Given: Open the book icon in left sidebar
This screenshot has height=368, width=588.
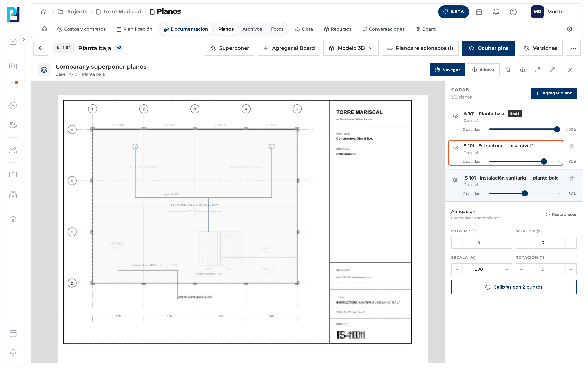Looking at the screenshot, I should [x=13, y=175].
